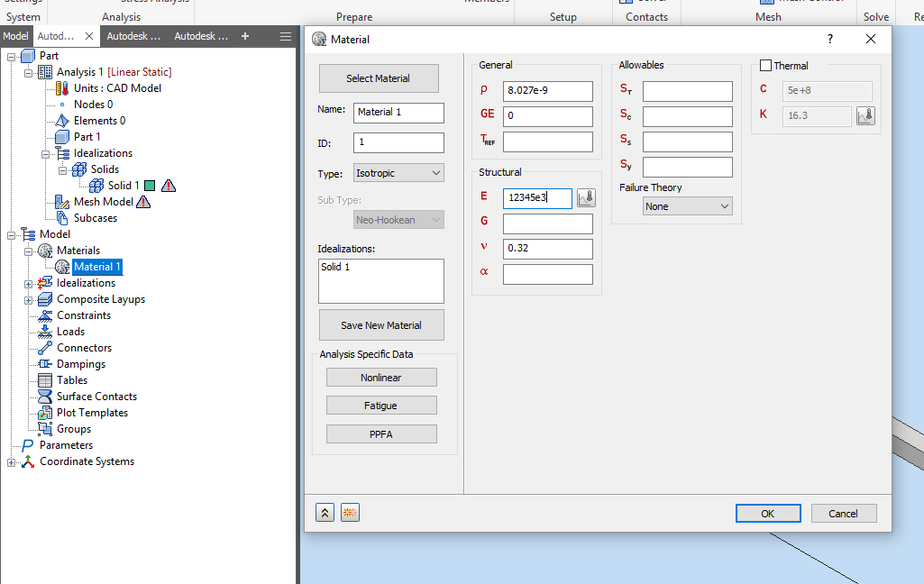Click the Dampings icon
Image resolution: width=924 pixels, height=584 pixels.
(x=45, y=364)
